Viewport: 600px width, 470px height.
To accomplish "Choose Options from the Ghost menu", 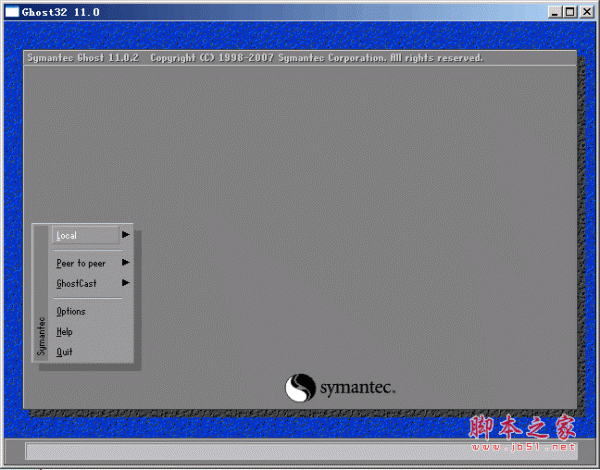I will point(71,312).
